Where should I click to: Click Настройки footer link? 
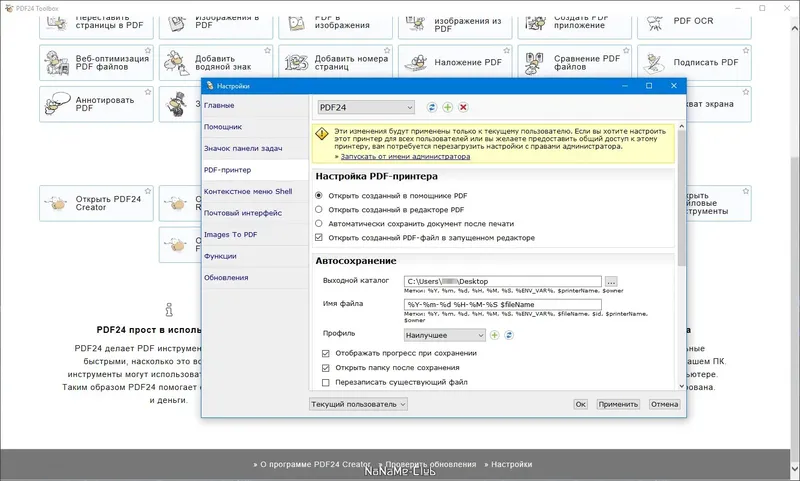(511, 464)
